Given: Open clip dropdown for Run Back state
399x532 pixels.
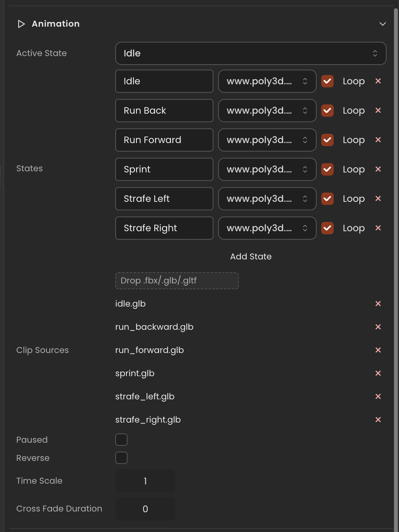Looking at the screenshot, I should (x=267, y=111).
